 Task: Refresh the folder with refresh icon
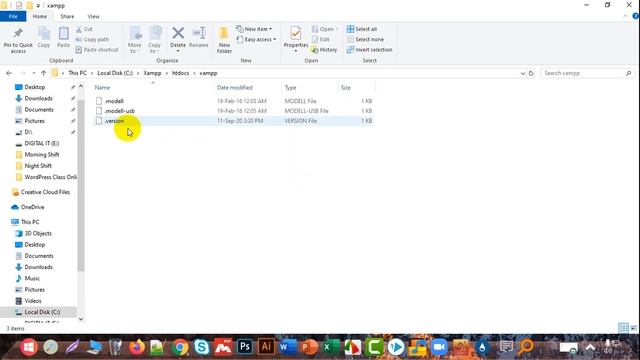[x=531, y=73]
